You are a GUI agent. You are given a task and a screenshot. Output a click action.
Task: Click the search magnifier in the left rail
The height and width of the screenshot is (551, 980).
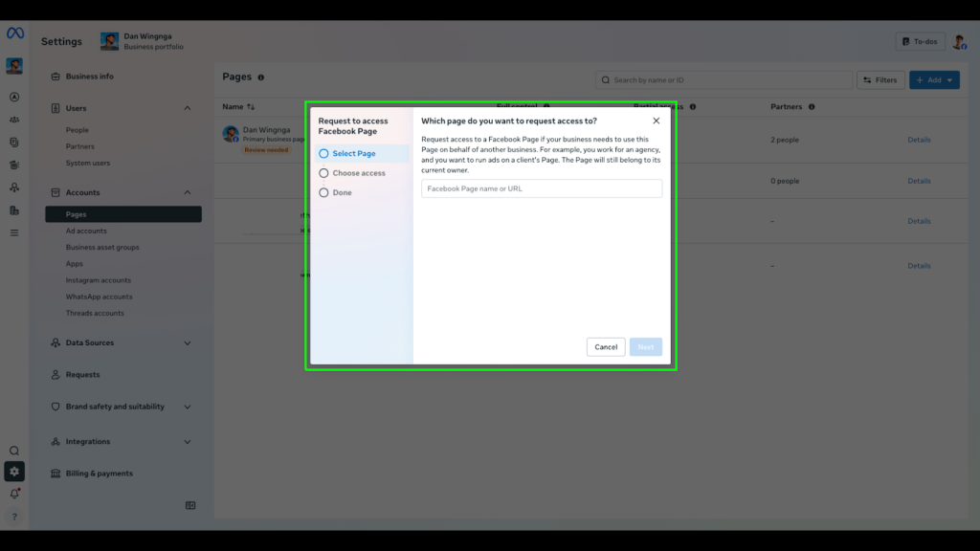coord(14,451)
